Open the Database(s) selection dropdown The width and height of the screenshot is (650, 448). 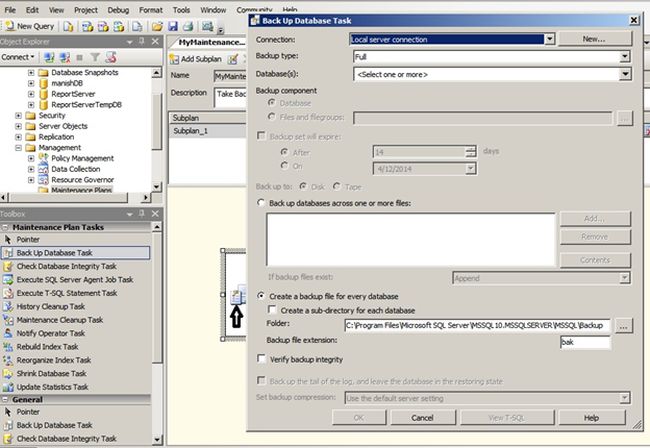625,75
